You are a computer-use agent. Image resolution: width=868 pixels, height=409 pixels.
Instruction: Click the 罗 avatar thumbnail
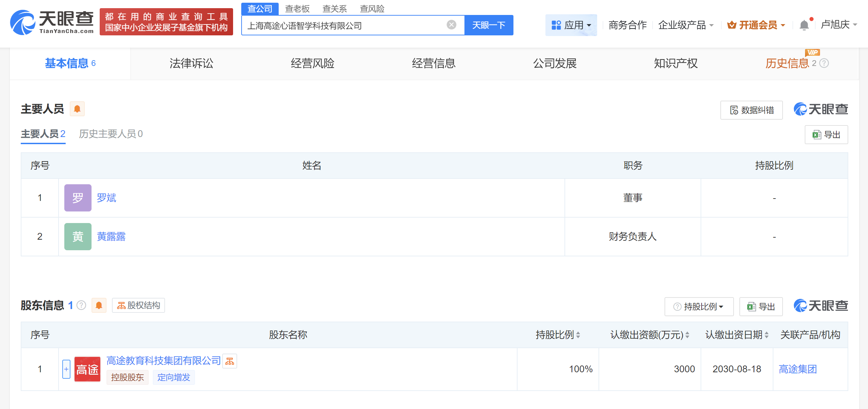point(78,198)
